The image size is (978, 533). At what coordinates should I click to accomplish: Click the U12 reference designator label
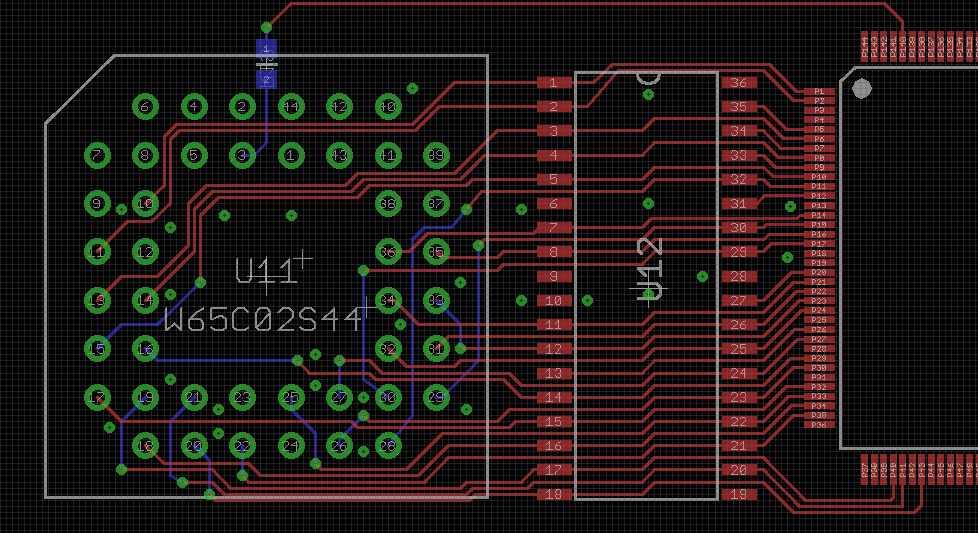(650, 268)
